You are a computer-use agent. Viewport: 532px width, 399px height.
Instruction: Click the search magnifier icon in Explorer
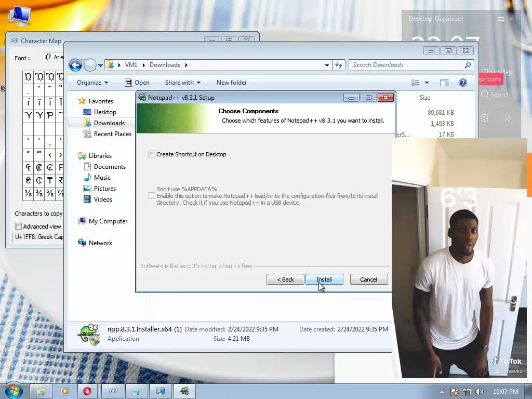coord(468,65)
